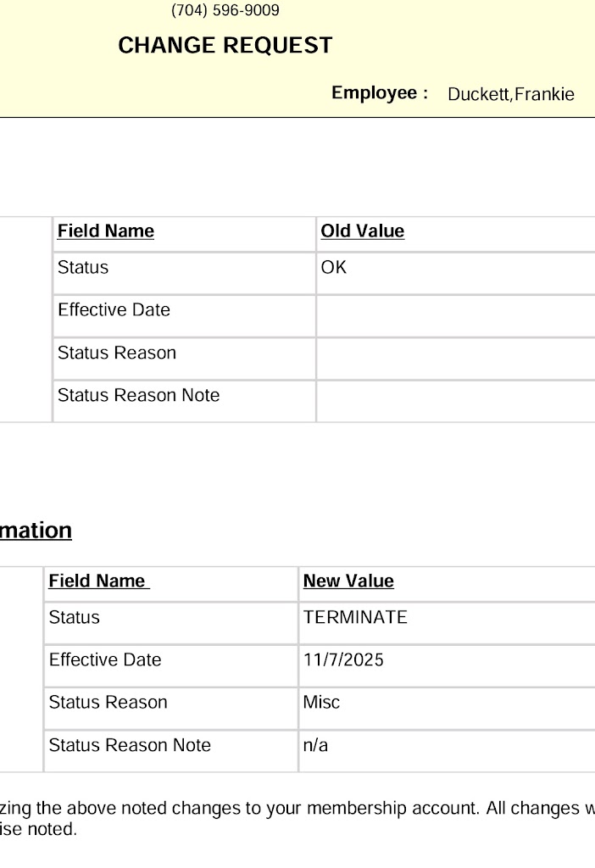Click Field Name header beside New Value
The height and width of the screenshot is (868, 595).
click(x=98, y=581)
